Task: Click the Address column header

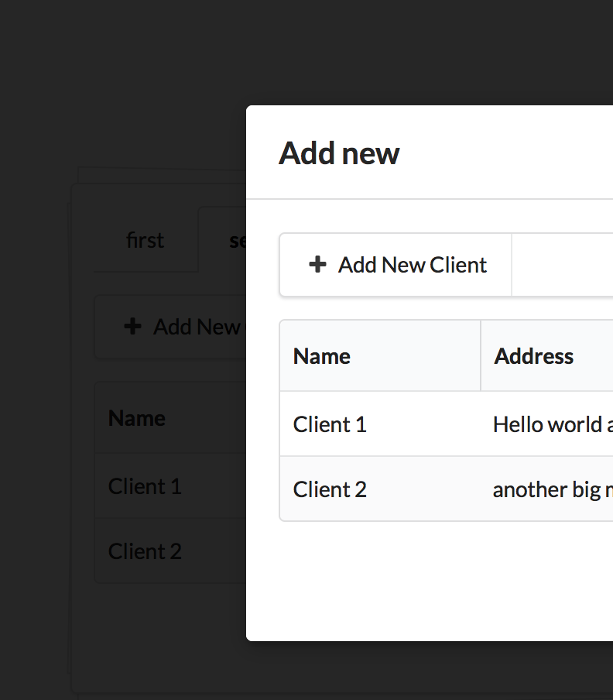Action: pyautogui.click(x=533, y=355)
